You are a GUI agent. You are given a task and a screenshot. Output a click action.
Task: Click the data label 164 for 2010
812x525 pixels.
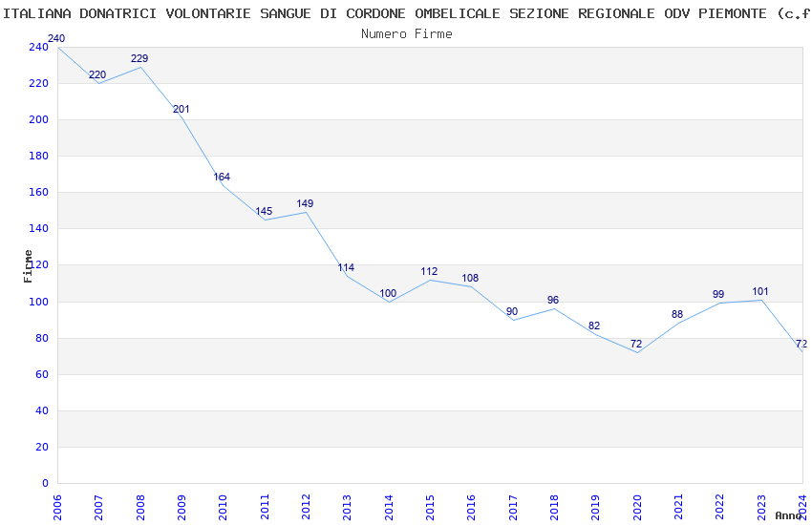[222, 177]
